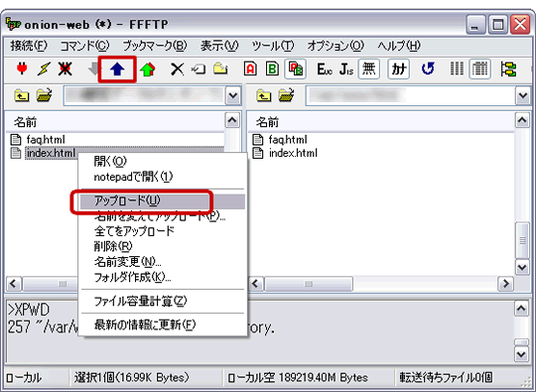The width and height of the screenshot is (536, 392).
Task: Go up one local folder icon
Action: 22,95
